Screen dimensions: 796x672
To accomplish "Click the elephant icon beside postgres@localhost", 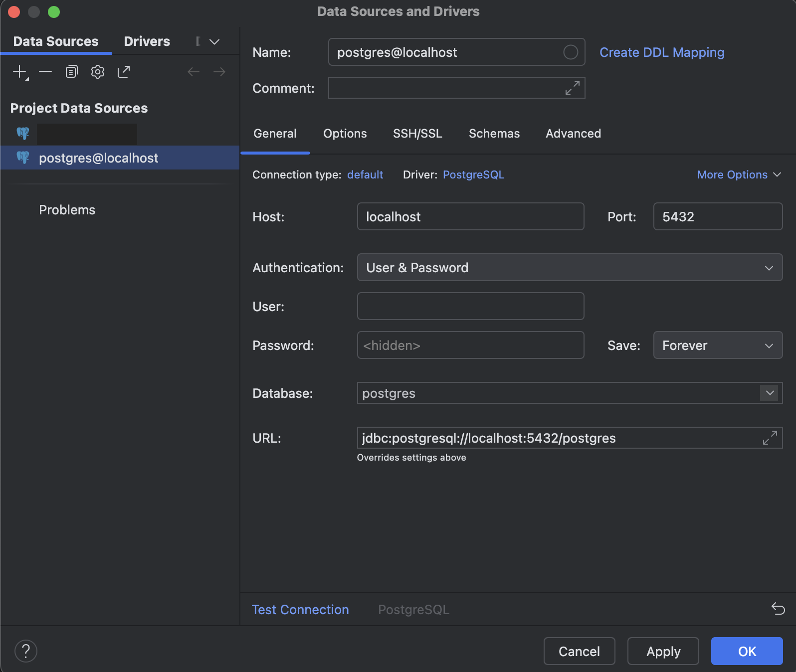I will (23, 158).
